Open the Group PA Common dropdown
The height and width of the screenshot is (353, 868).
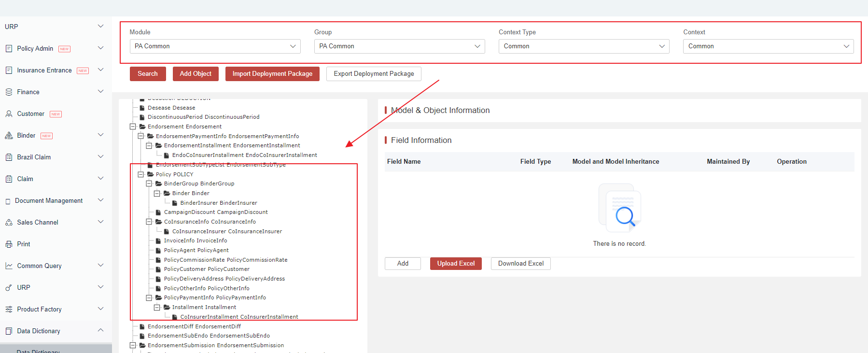point(399,46)
